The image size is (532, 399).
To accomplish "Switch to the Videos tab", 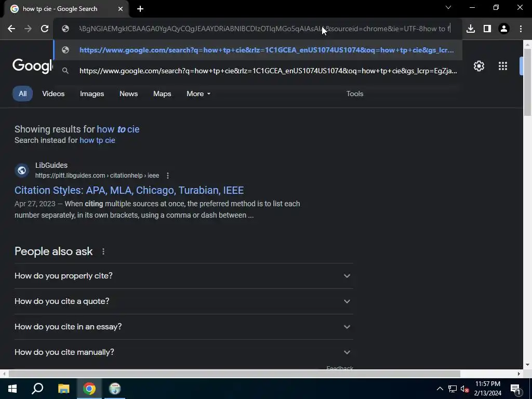I will click(54, 94).
